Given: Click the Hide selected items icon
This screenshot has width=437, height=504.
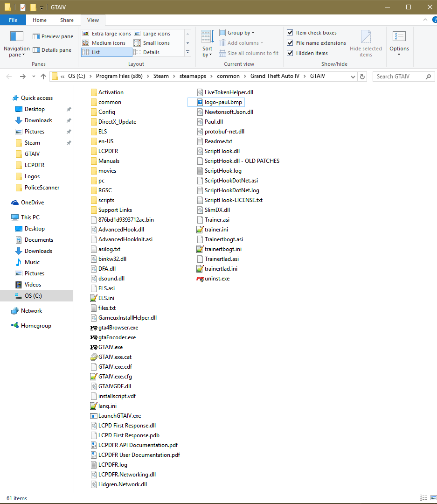Looking at the screenshot, I should [366, 36].
